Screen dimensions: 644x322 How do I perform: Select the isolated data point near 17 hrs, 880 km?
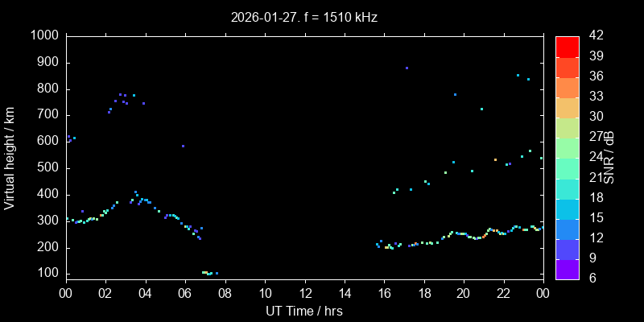[407, 68]
